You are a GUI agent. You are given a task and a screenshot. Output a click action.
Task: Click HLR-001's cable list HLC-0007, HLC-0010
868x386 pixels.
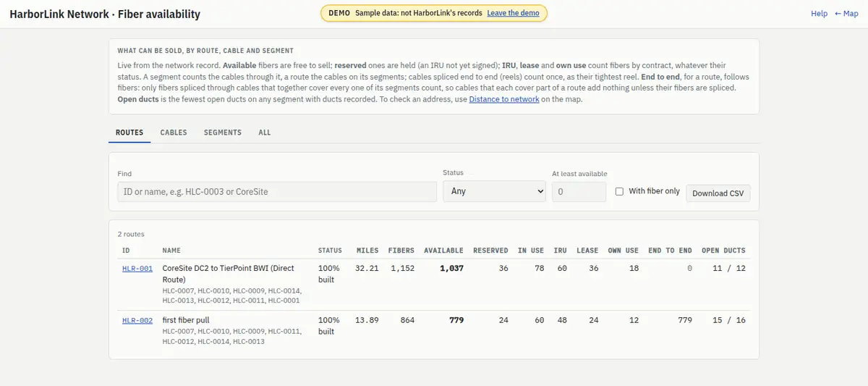[231, 295]
